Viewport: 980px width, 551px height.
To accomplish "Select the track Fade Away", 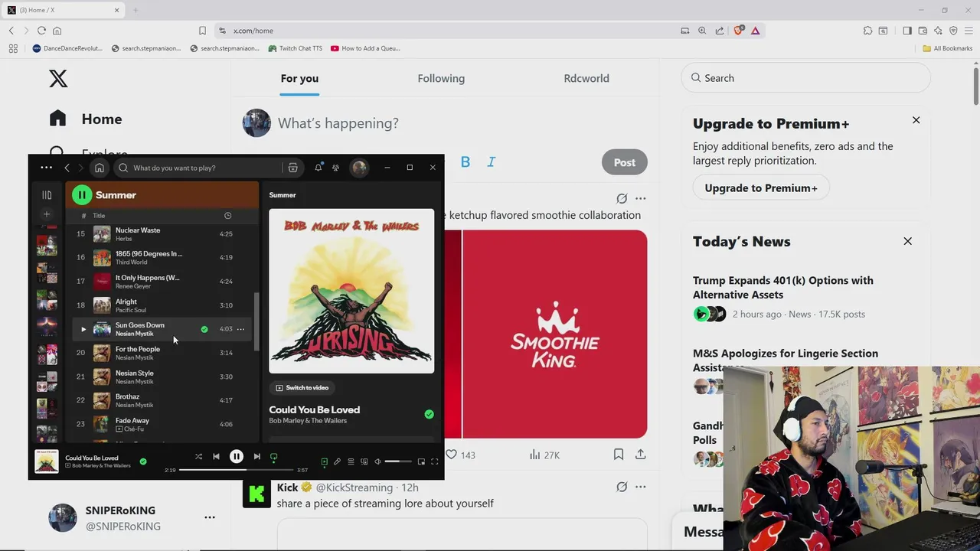I will pos(132,420).
